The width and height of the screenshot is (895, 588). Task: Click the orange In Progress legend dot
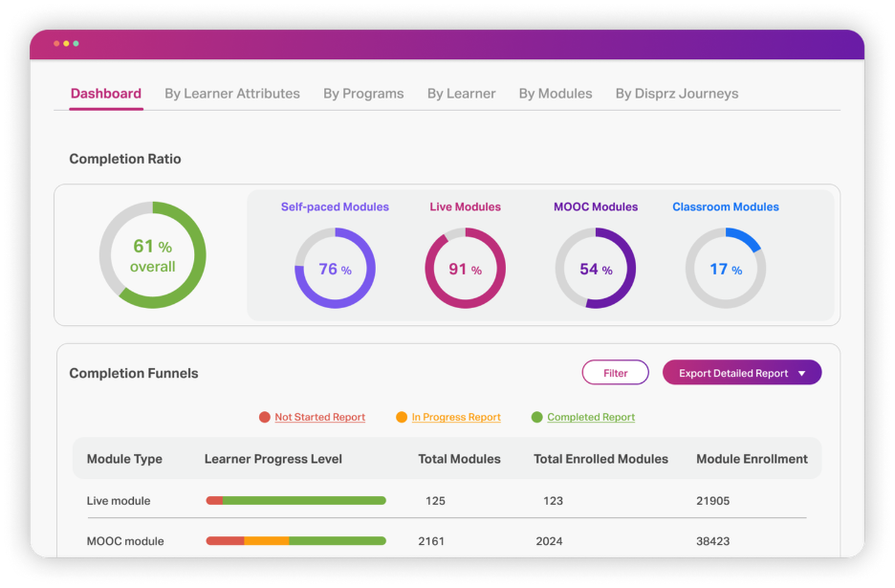pyautogui.click(x=402, y=417)
